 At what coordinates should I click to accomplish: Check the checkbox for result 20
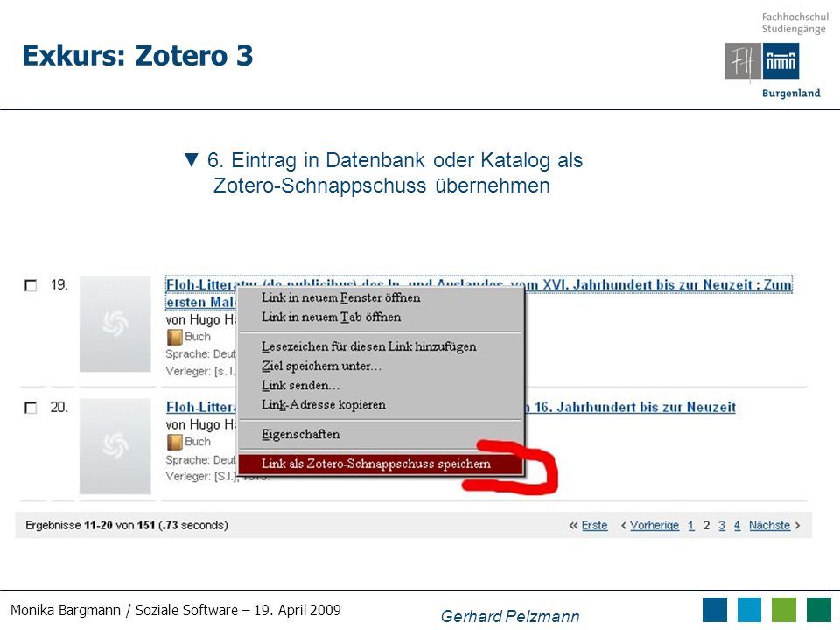(x=31, y=408)
